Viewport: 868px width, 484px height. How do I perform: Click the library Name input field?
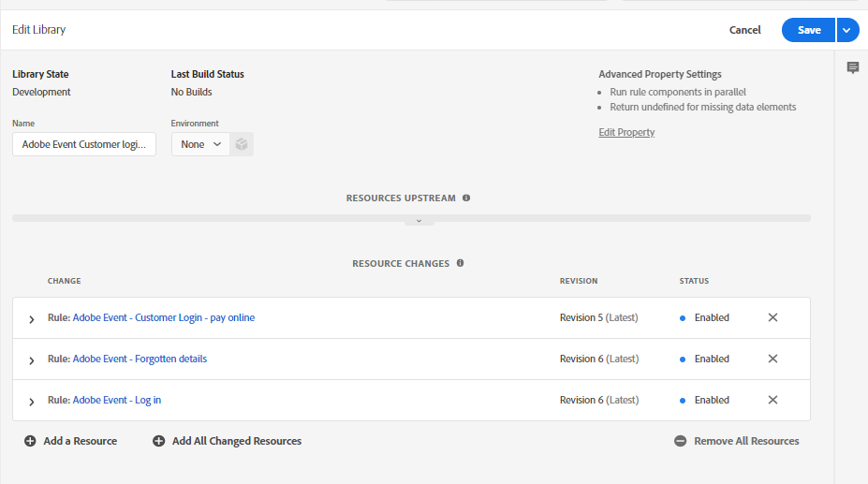coord(84,145)
